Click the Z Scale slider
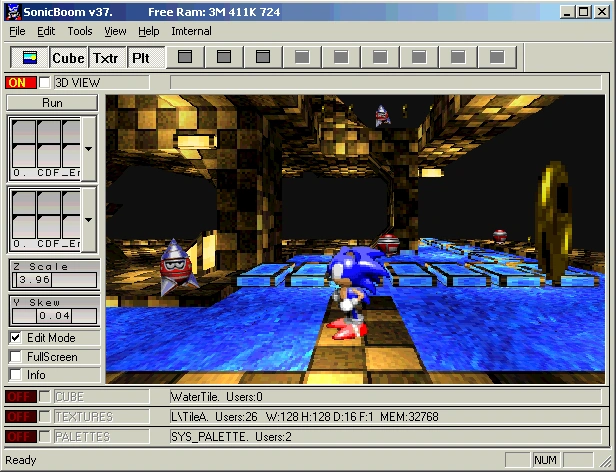The width and height of the screenshot is (616, 472). pyautogui.click(x=55, y=280)
